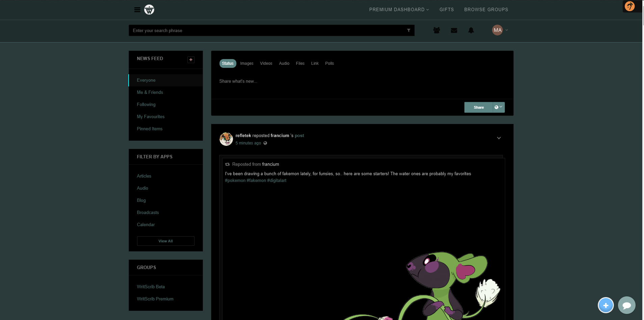644x320 pixels.
Task: Click refletek's profile avatar
Action: tap(226, 139)
